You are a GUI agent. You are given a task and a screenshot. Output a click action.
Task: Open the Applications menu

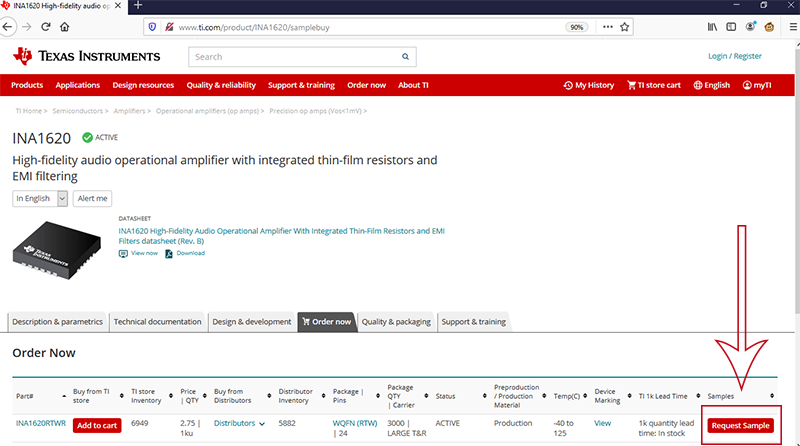pos(78,85)
